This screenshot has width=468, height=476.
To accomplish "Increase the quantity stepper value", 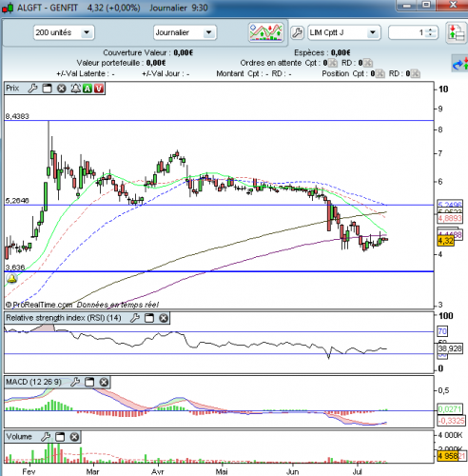I will (x=430, y=30).
